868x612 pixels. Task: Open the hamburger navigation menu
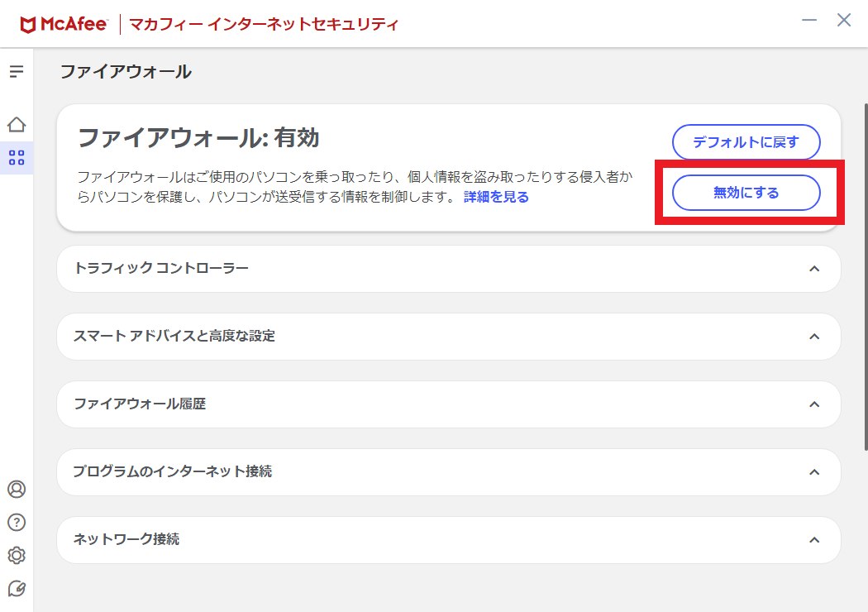[x=17, y=71]
